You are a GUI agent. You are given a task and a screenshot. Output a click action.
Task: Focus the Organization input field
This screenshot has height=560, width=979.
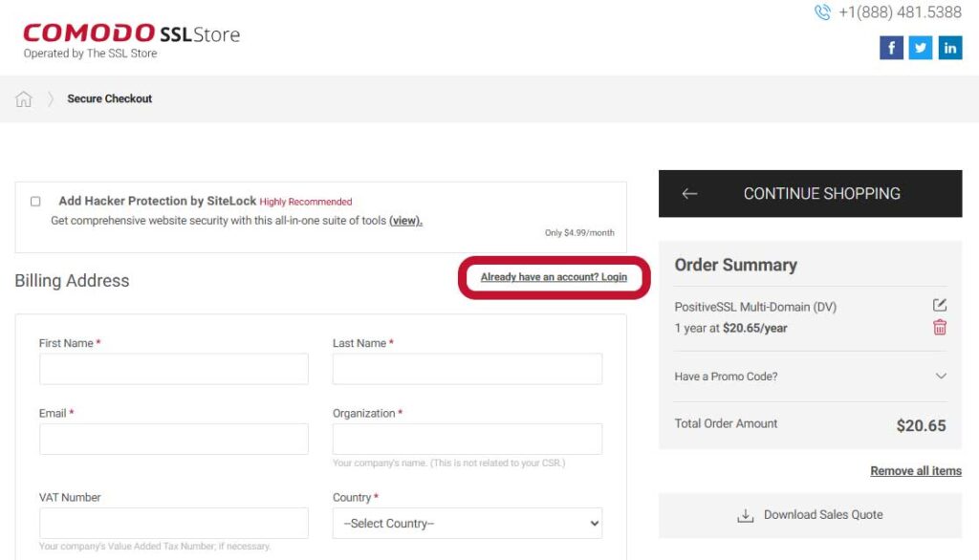[467, 439]
